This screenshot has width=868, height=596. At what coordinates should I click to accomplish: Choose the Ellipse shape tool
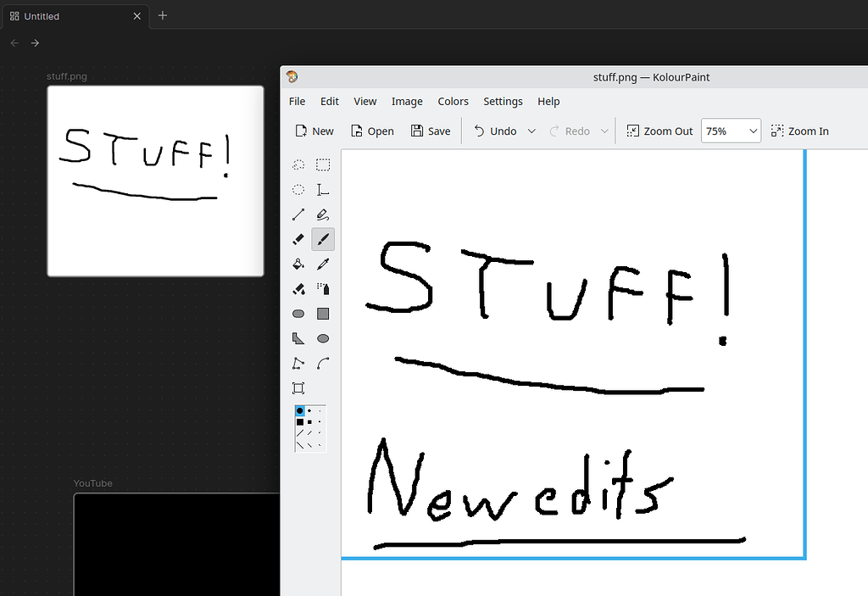[323, 337]
